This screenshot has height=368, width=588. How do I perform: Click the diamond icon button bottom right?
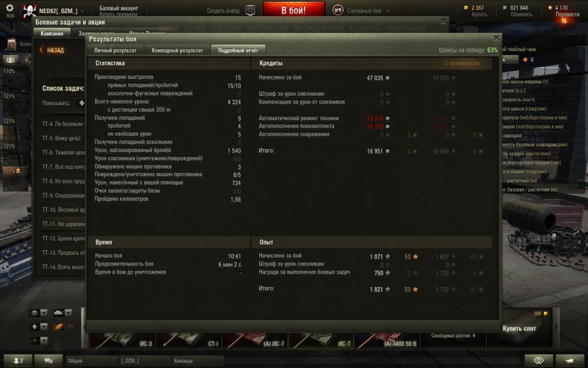pyautogui.click(x=539, y=361)
